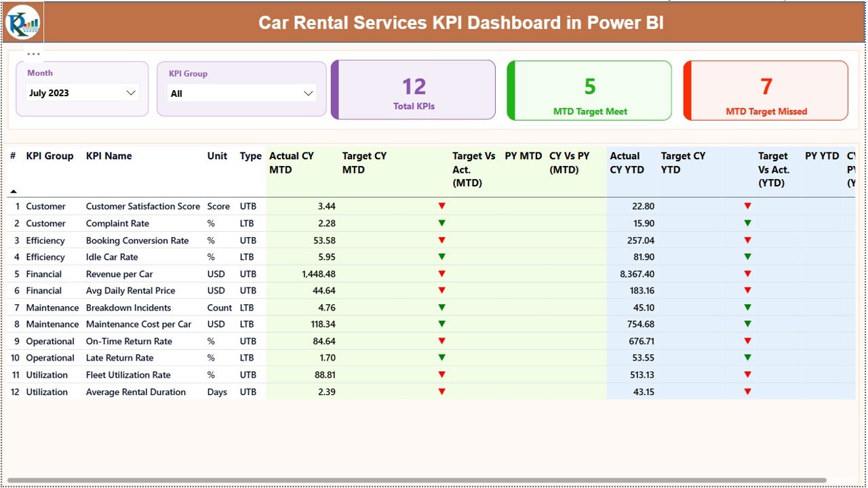Click the Actual CY MTD column header
Screen dimensions: 868x488
point(292,163)
